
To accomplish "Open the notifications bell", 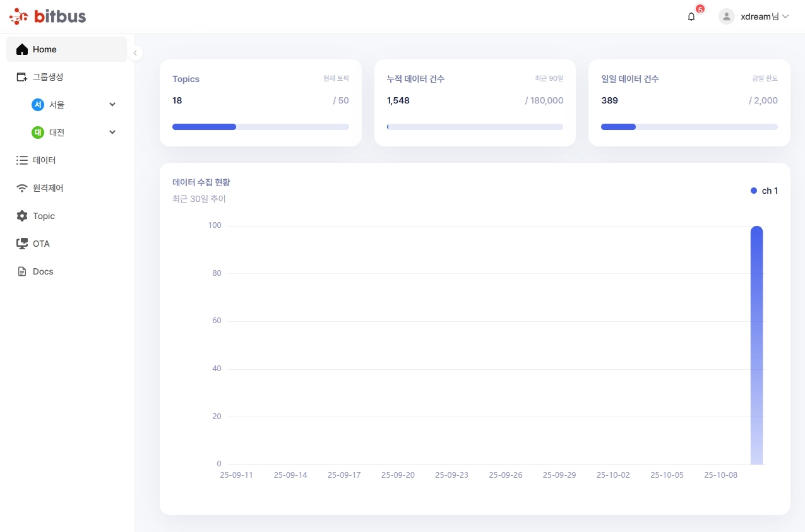I will tap(691, 17).
